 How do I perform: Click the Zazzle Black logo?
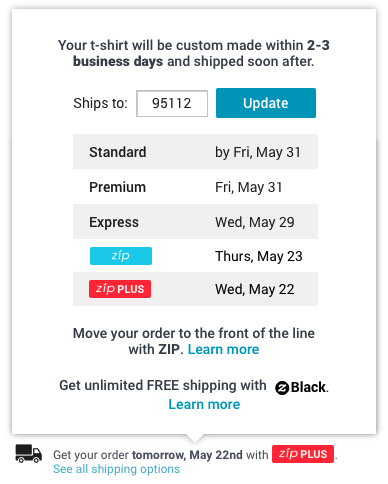tap(301, 387)
